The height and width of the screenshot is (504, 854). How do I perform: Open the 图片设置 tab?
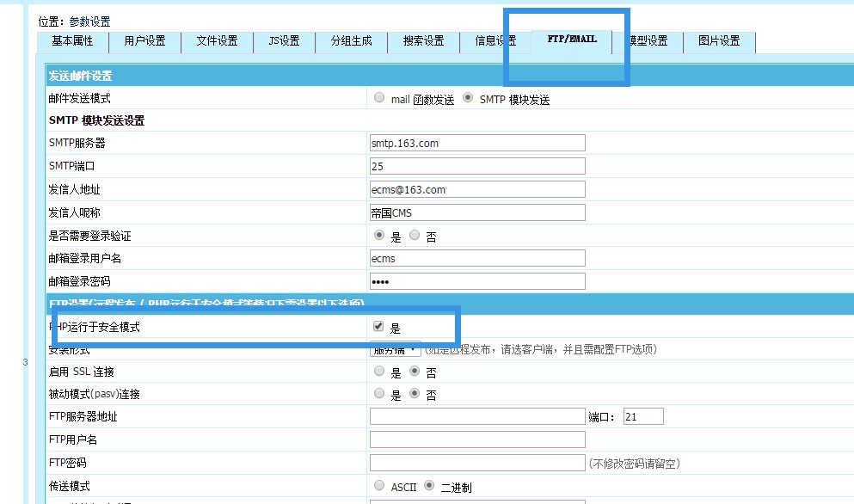point(719,40)
